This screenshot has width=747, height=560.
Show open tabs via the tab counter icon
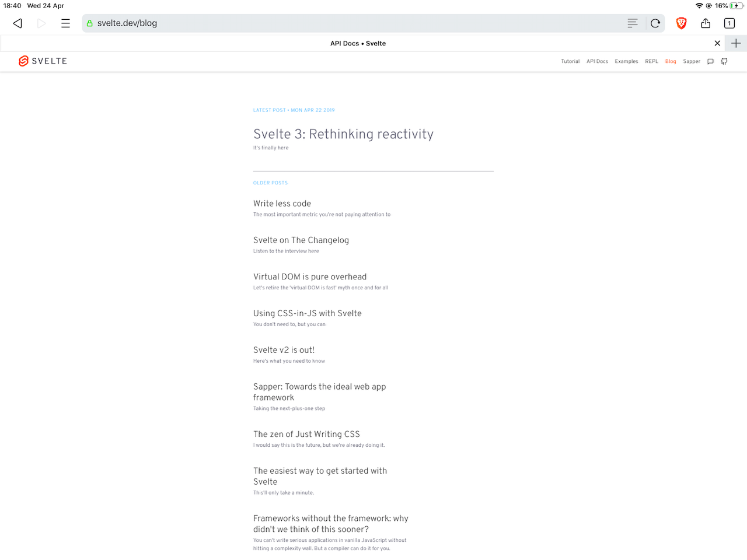[729, 23]
